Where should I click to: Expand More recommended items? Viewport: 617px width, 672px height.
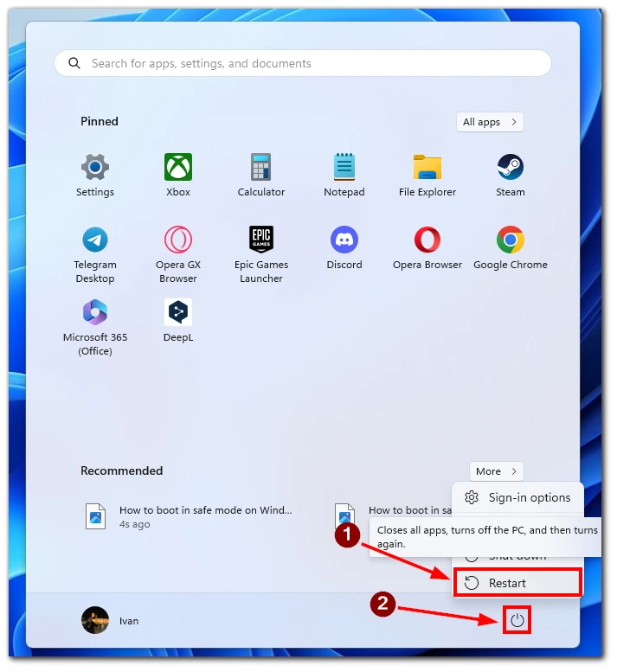[x=497, y=471]
